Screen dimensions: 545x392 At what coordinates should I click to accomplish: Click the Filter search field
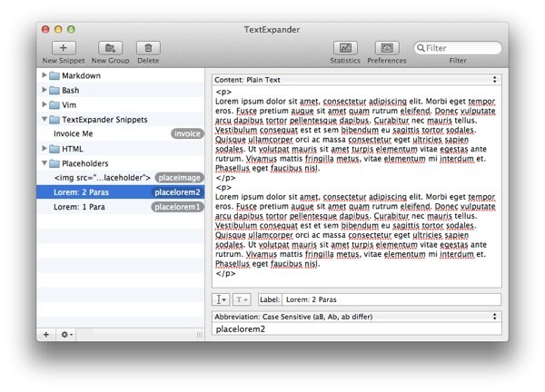458,48
